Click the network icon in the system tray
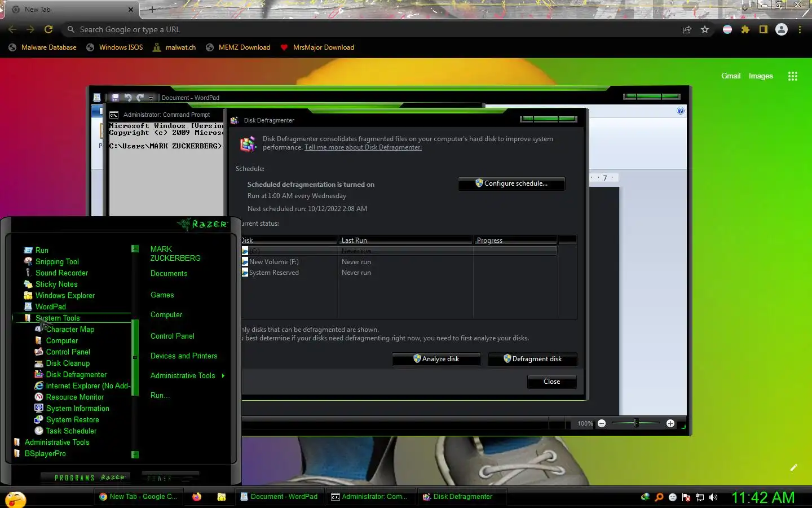 [x=700, y=497]
